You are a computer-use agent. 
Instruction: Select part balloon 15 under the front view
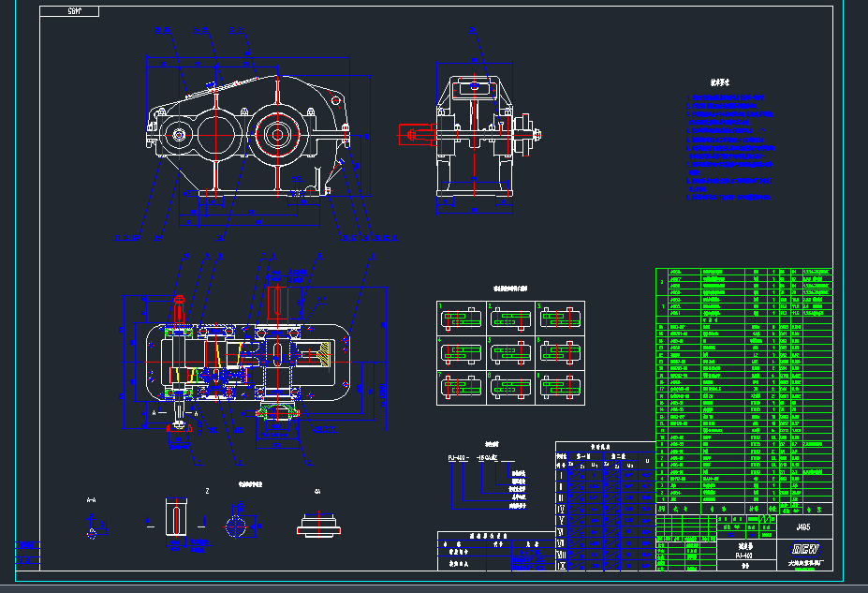[x=220, y=238]
